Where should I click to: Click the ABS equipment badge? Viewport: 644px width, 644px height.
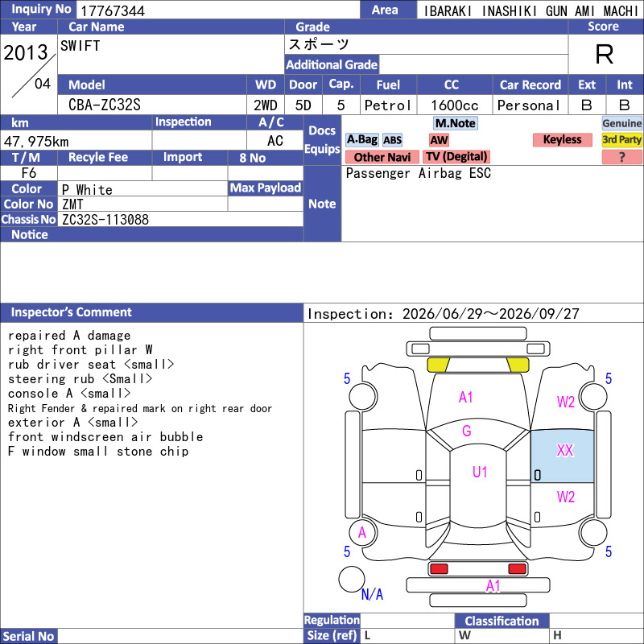click(392, 140)
